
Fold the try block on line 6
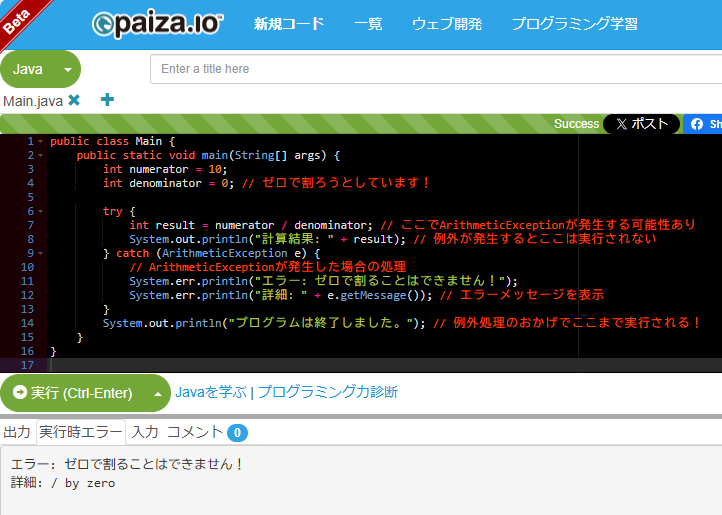(40, 212)
